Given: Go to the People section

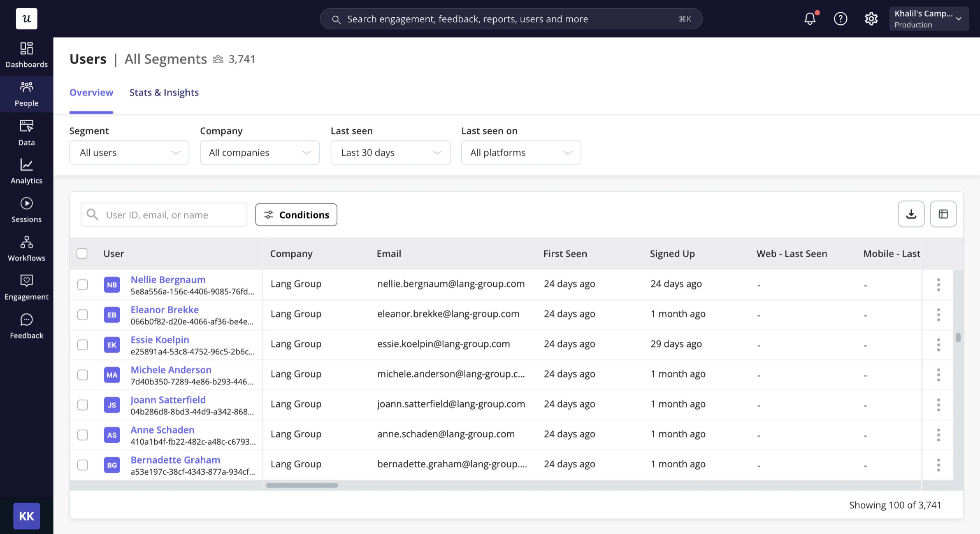Looking at the screenshot, I should pyautogui.click(x=27, y=94).
